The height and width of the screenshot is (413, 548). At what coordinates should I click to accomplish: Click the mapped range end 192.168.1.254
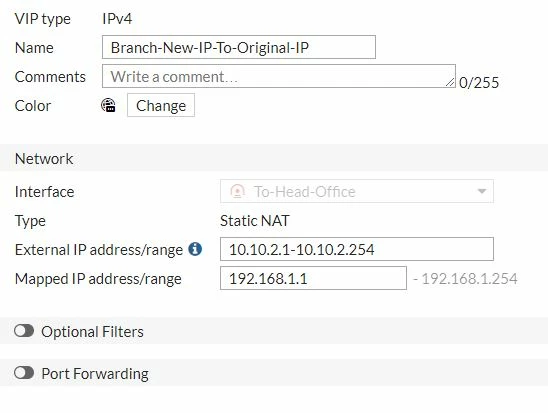[x=469, y=278]
